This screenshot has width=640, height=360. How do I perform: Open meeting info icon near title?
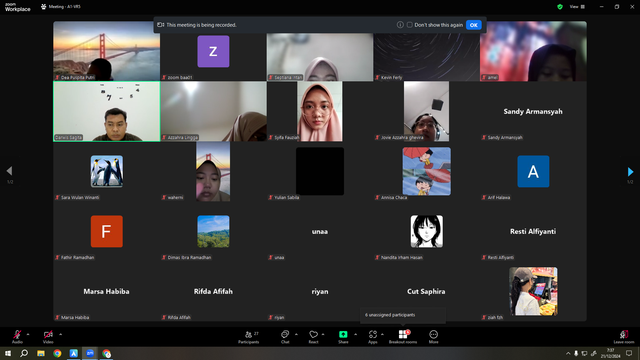[x=44, y=7]
